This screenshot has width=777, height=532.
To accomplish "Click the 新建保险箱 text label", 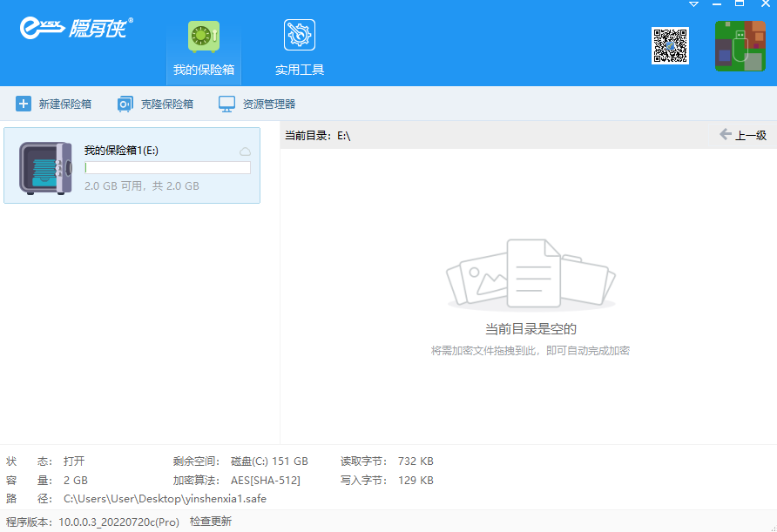I will 65,104.
